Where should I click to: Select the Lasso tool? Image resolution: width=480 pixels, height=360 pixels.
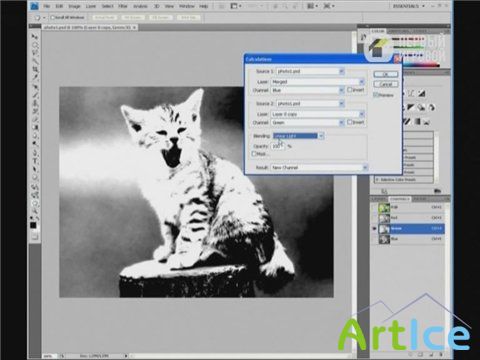35,53
